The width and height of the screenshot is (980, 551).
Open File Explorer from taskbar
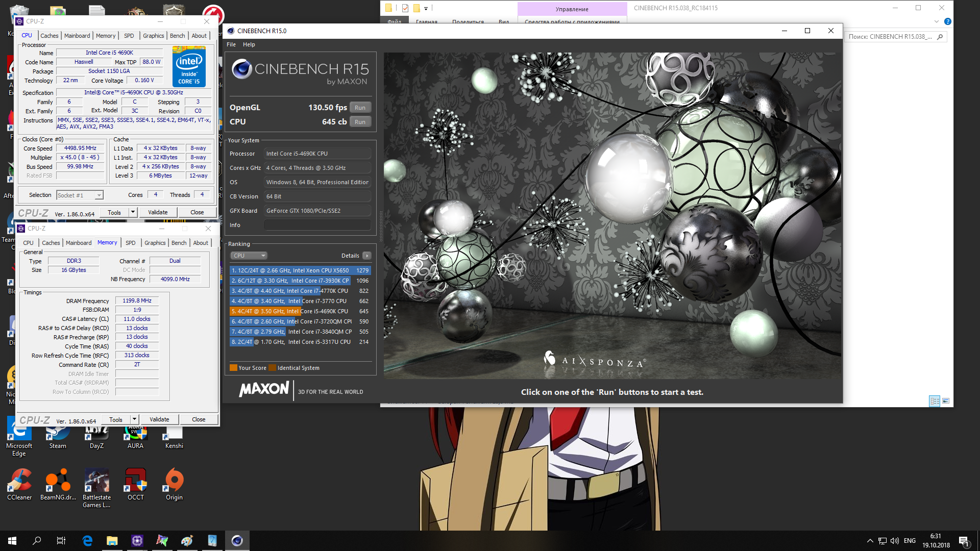pos(112,541)
